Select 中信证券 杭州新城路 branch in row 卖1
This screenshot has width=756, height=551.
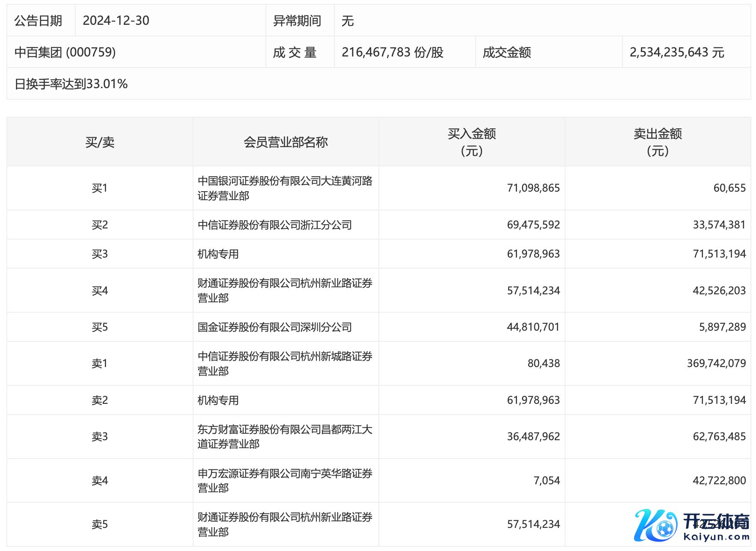coord(285,364)
